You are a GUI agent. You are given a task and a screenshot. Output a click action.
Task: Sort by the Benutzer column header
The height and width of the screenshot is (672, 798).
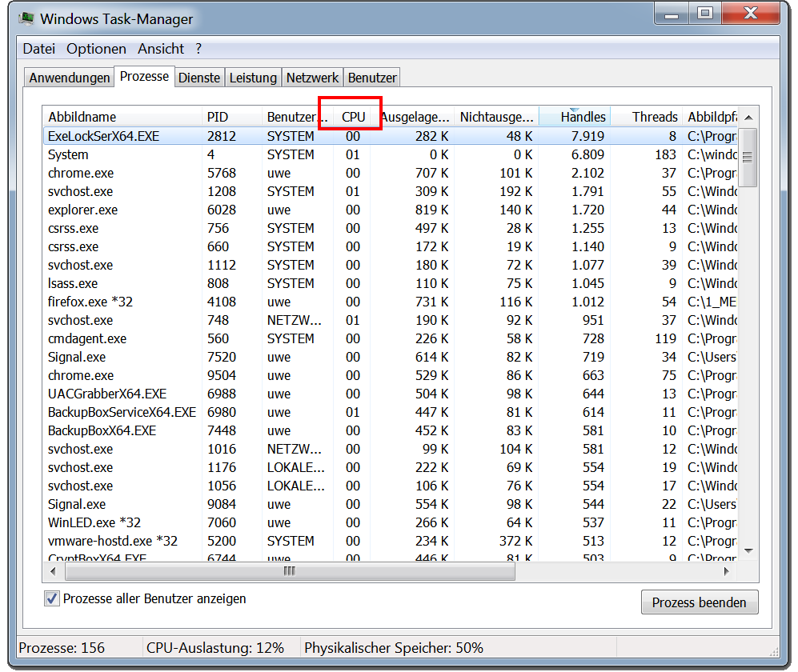(x=298, y=117)
